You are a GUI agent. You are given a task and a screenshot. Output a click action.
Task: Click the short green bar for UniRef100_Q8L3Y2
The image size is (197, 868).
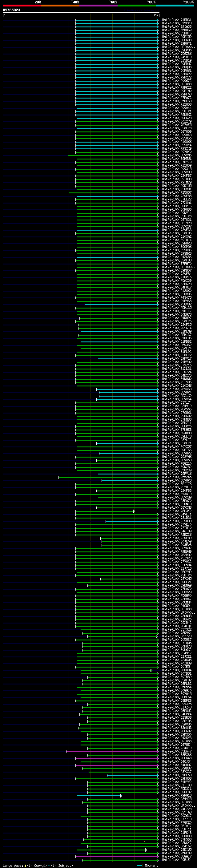click(x=105, y=511)
